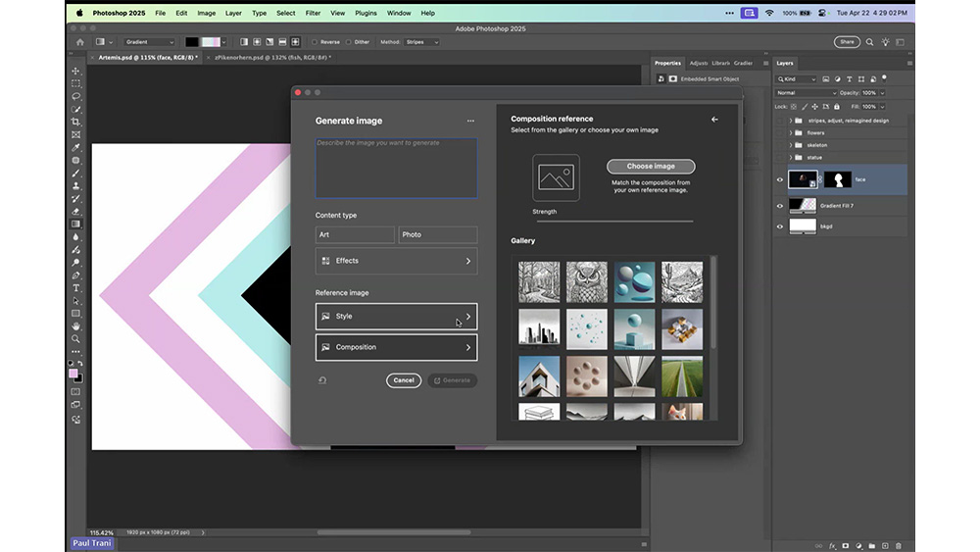This screenshot has width=980, height=552.
Task: Select the Pen tool
Action: tap(75, 276)
